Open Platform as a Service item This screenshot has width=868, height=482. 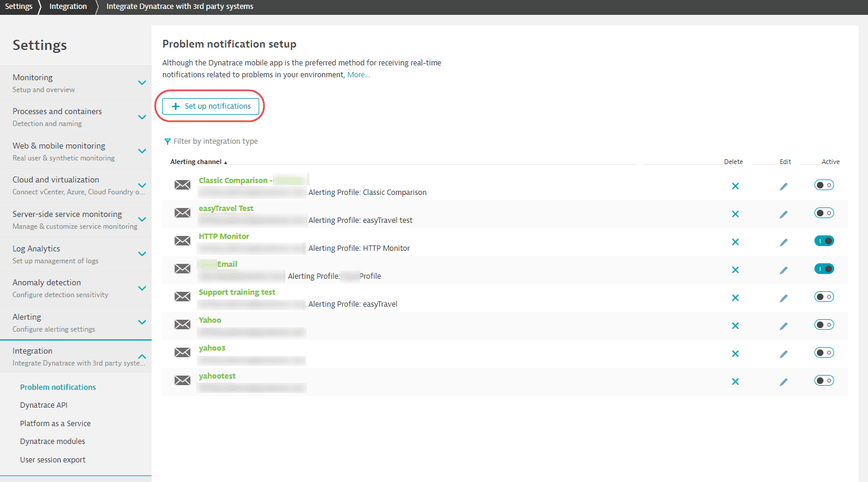coord(55,424)
